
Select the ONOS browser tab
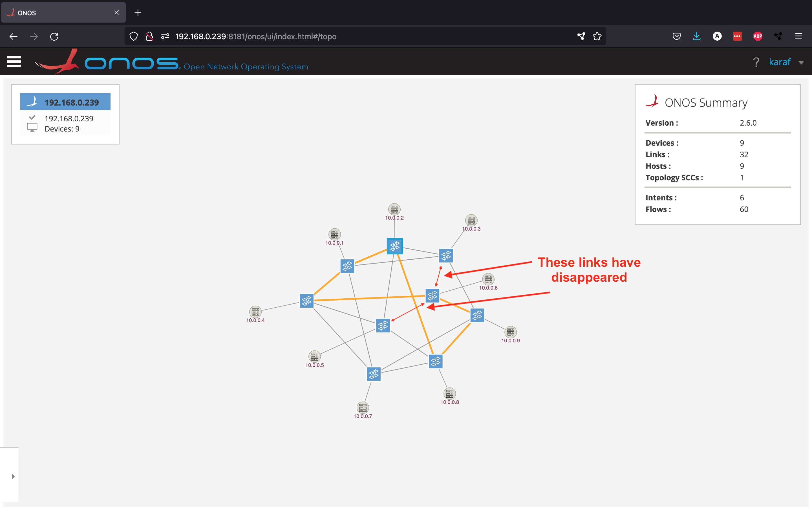pos(63,13)
